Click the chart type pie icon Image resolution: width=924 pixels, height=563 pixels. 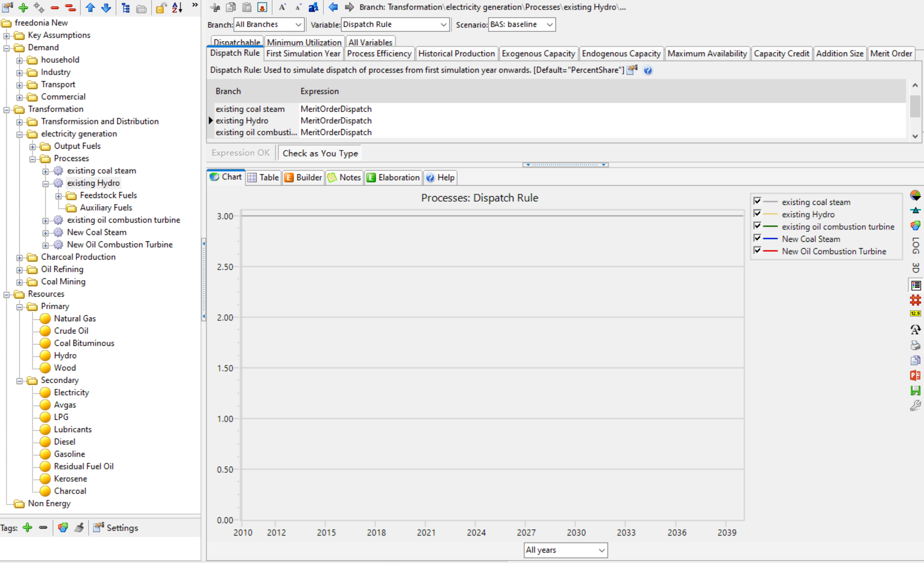(x=915, y=195)
